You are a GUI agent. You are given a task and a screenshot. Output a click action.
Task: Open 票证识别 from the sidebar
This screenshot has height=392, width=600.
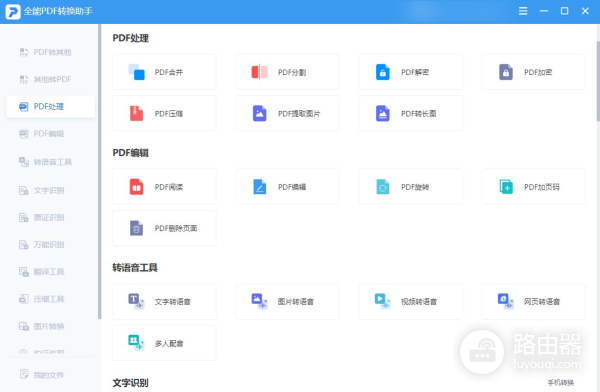51,217
